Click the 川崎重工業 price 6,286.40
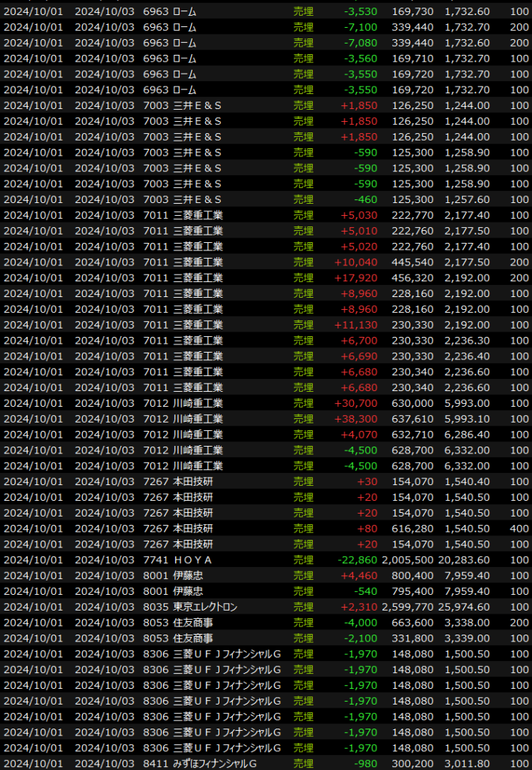The height and width of the screenshot is (770, 532). tap(467, 435)
